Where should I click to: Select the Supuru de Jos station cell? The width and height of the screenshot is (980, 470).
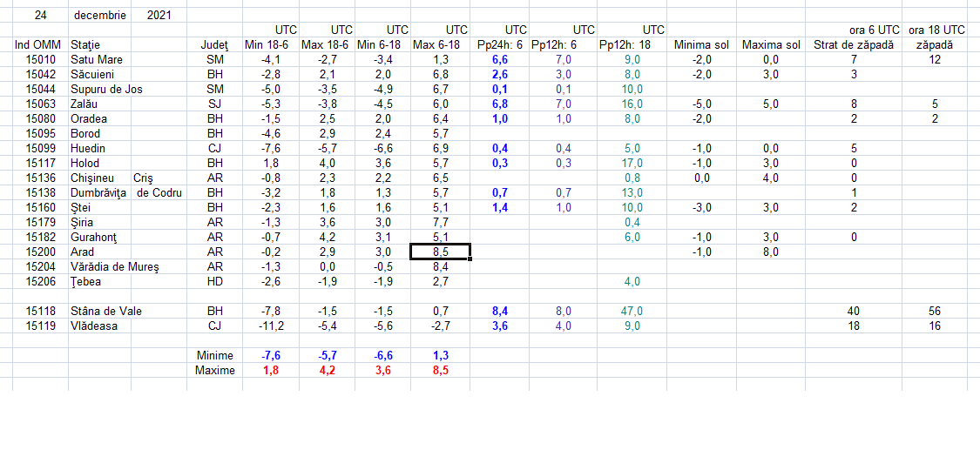pyautogui.click(x=107, y=90)
